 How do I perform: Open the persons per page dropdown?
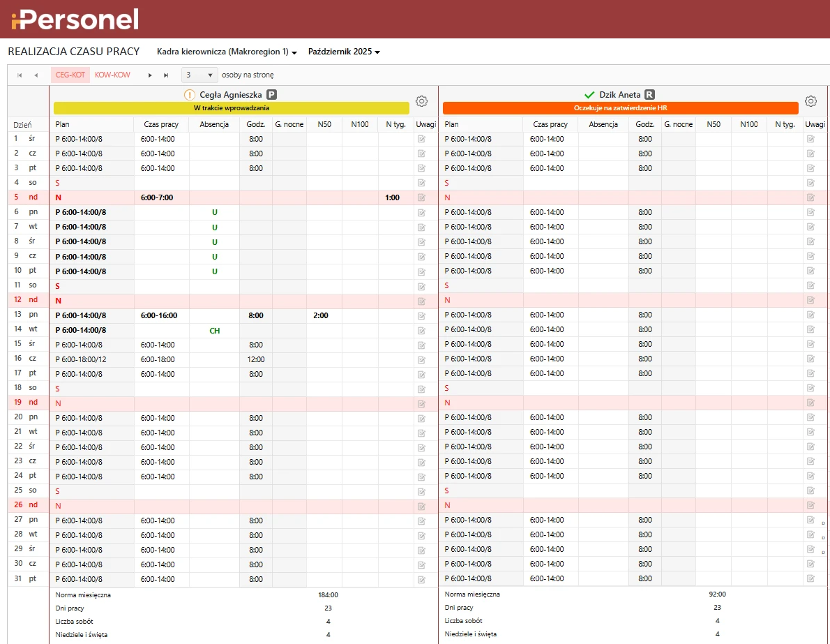pos(199,75)
